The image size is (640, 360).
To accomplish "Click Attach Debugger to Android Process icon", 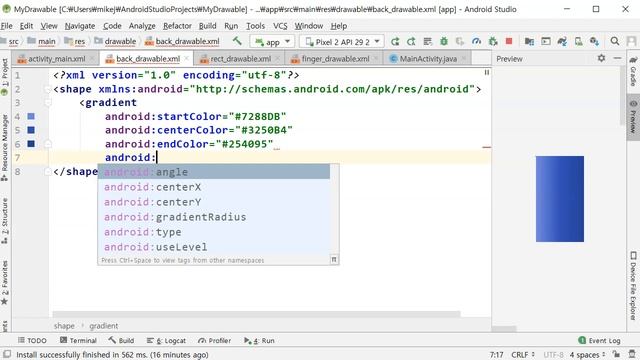I will (x=493, y=41).
